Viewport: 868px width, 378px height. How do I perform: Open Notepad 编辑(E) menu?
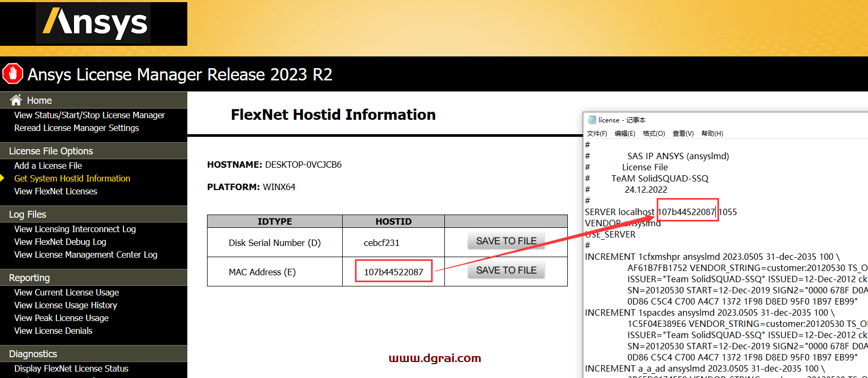625,134
